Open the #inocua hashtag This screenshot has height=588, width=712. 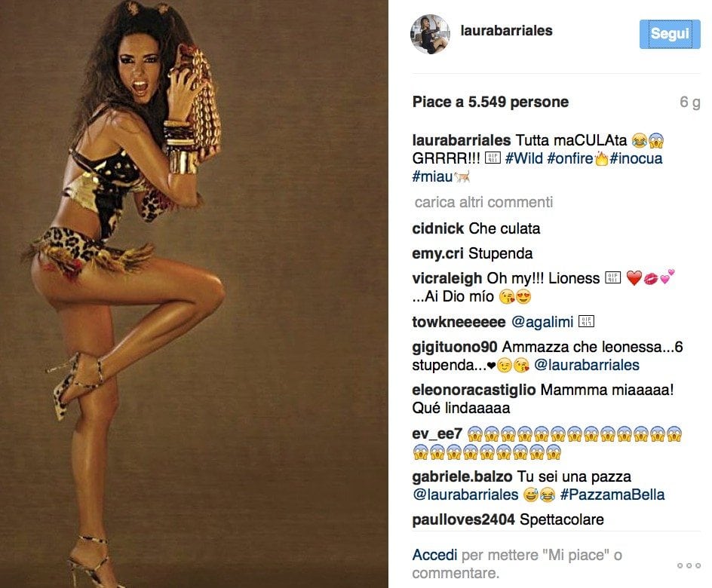click(x=636, y=158)
